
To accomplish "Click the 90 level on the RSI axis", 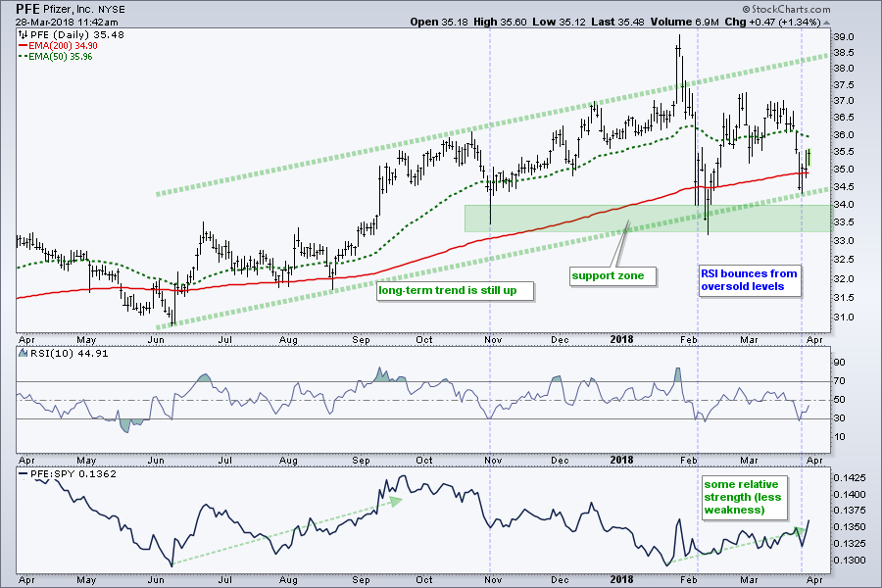I will click(839, 363).
